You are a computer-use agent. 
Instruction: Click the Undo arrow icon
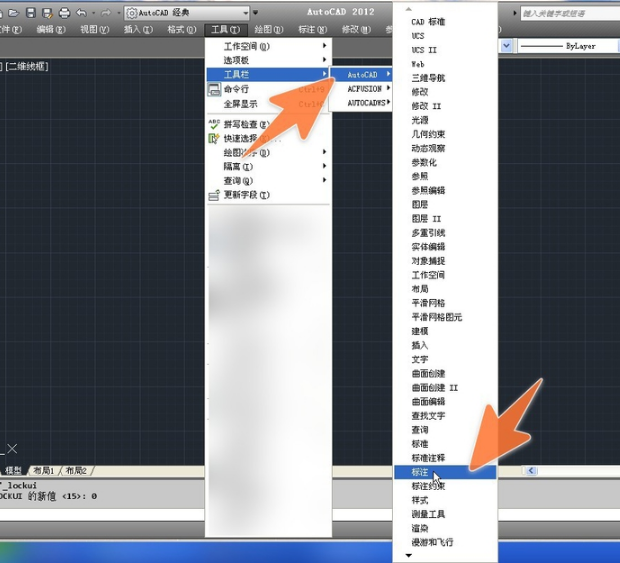[x=82, y=13]
